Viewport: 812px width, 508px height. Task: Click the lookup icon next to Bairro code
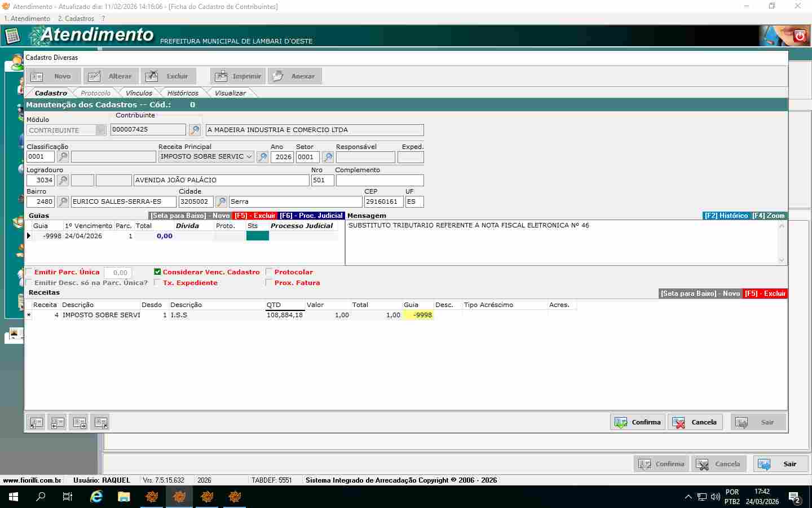63,202
